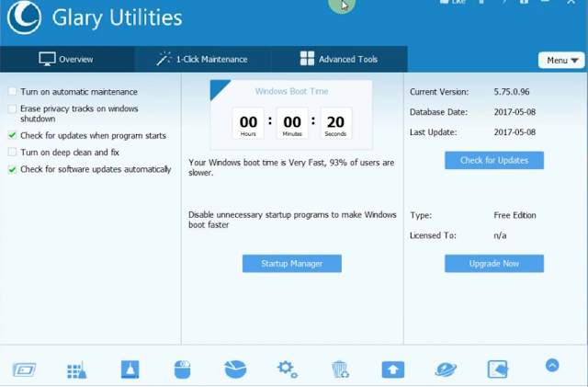Switch to the Overview tab
The height and width of the screenshot is (387, 588).
point(67,59)
